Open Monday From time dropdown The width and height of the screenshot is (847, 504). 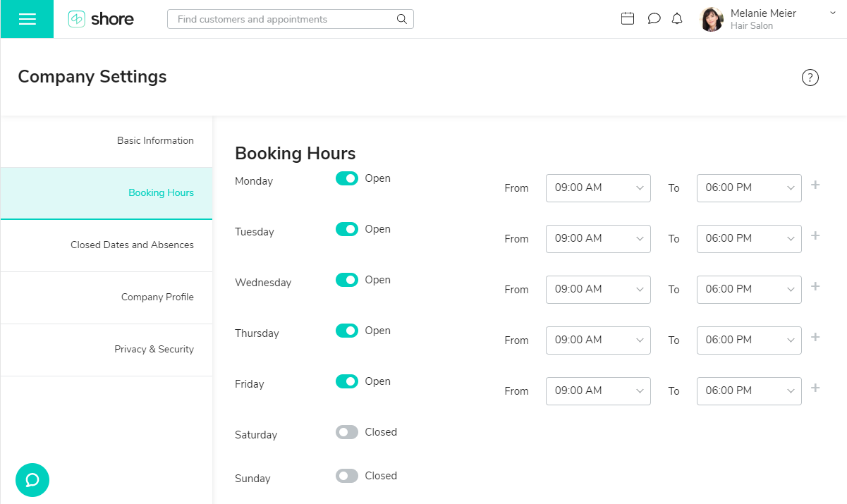point(598,188)
